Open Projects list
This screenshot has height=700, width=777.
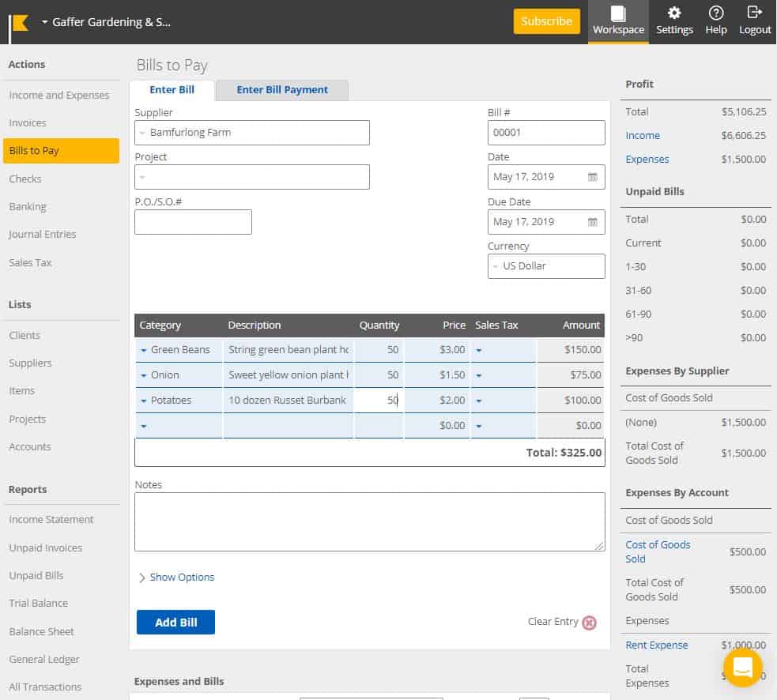coord(27,419)
